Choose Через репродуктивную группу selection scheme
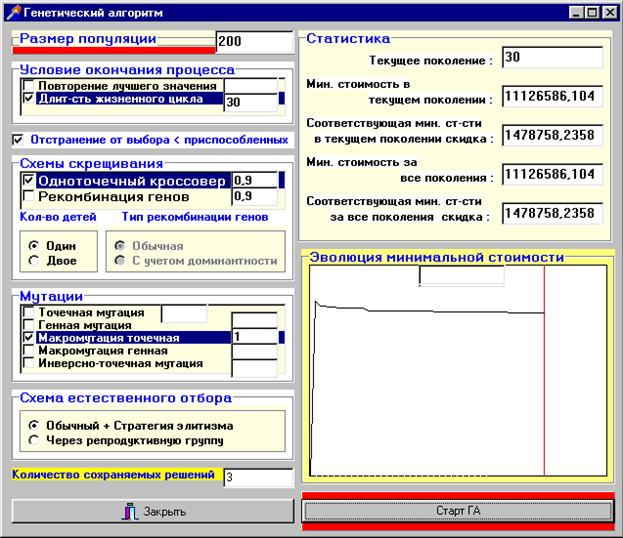Image resolution: width=623 pixels, height=538 pixels. (35, 439)
